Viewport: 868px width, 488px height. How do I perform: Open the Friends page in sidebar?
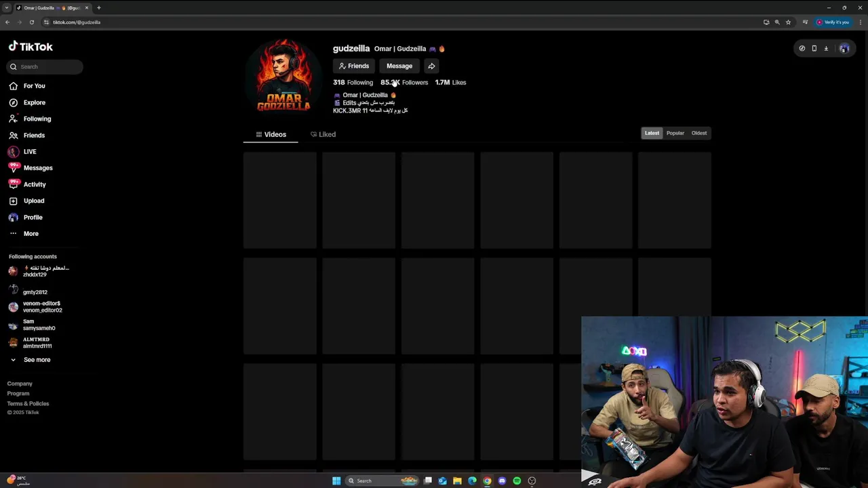(x=27, y=135)
